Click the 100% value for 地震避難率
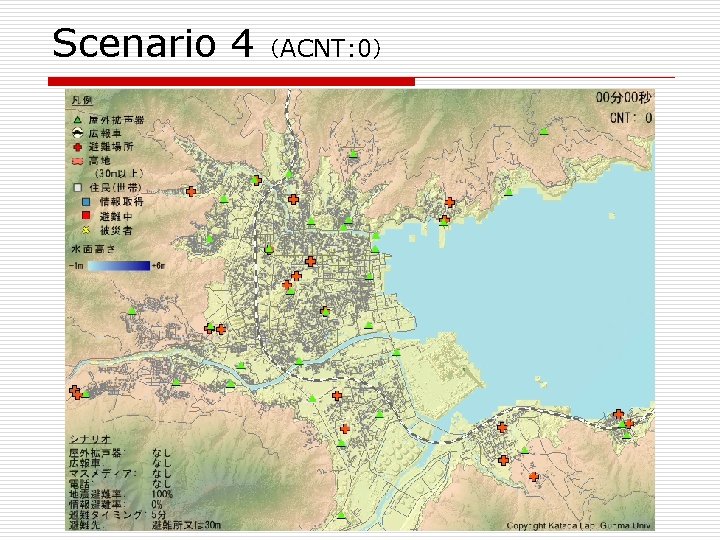The height and width of the screenshot is (540, 720). 162,494
